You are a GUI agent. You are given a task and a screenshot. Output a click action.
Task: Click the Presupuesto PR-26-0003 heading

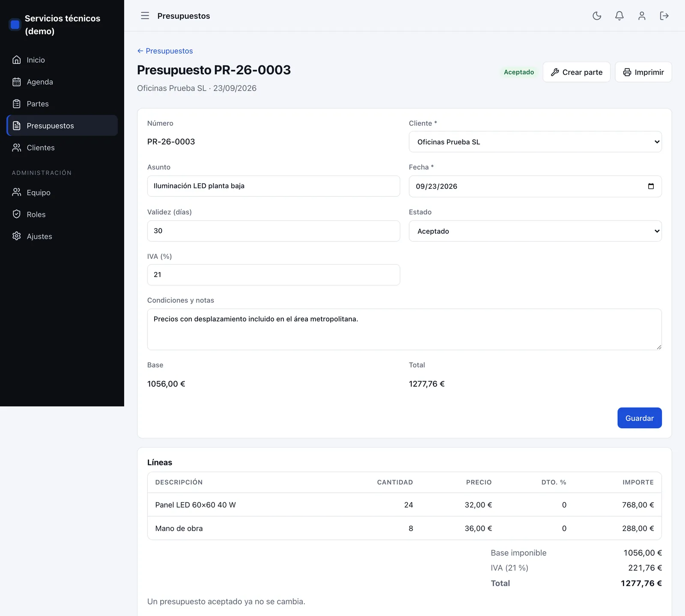click(x=214, y=70)
